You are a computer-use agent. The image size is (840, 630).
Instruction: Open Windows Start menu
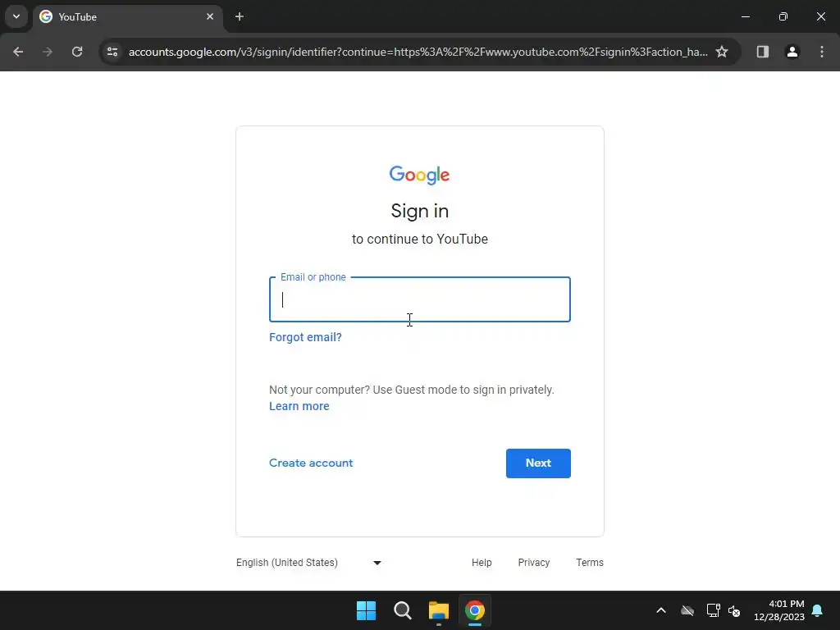click(x=367, y=610)
